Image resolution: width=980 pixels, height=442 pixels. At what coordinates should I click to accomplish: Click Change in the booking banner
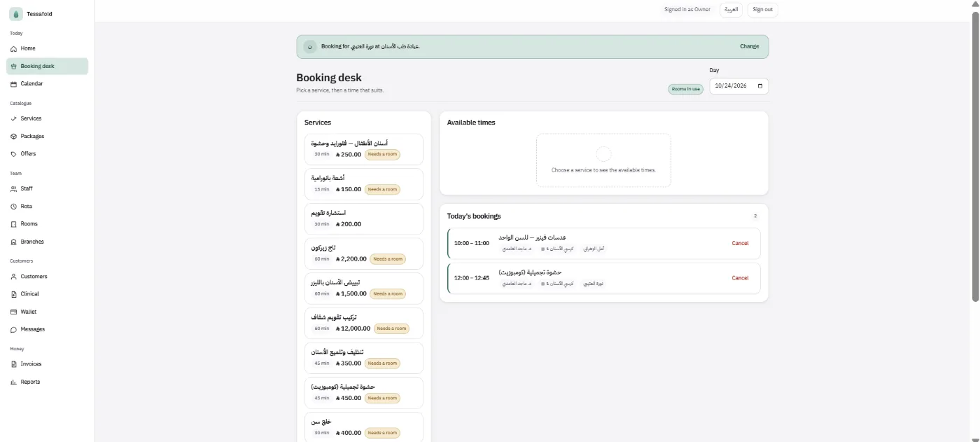pyautogui.click(x=749, y=47)
